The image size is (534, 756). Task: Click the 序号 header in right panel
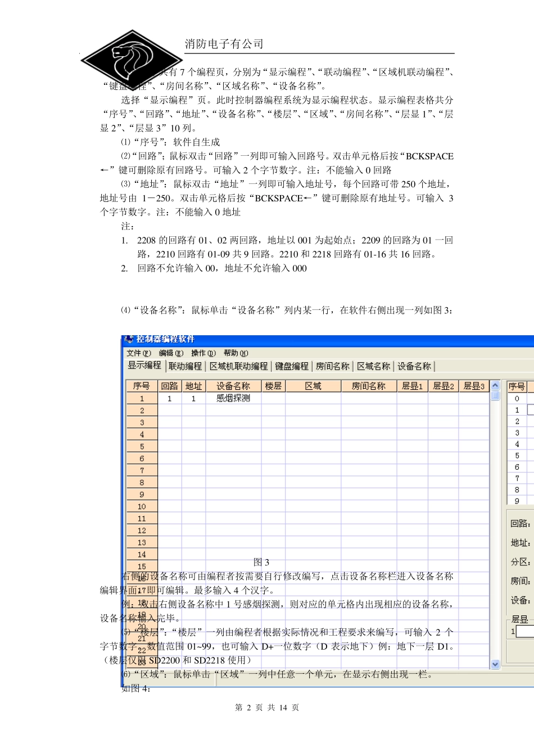(517, 386)
